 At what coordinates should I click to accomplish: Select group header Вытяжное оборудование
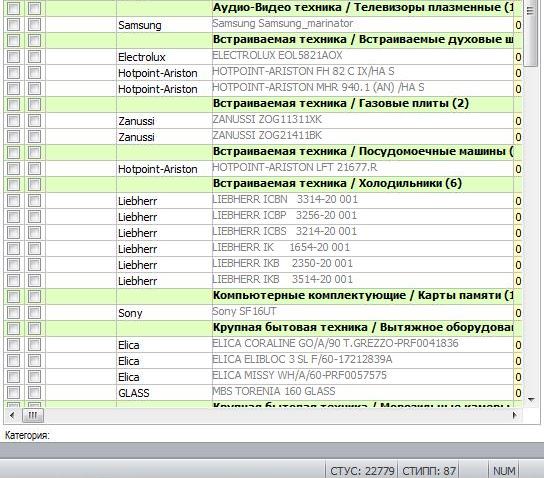363,327
